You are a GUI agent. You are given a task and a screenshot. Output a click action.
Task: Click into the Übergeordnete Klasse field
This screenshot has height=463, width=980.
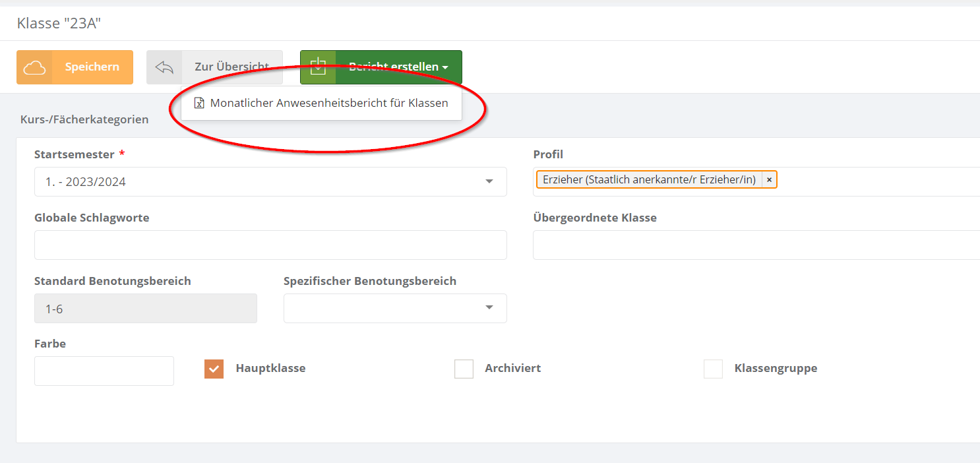(756, 245)
